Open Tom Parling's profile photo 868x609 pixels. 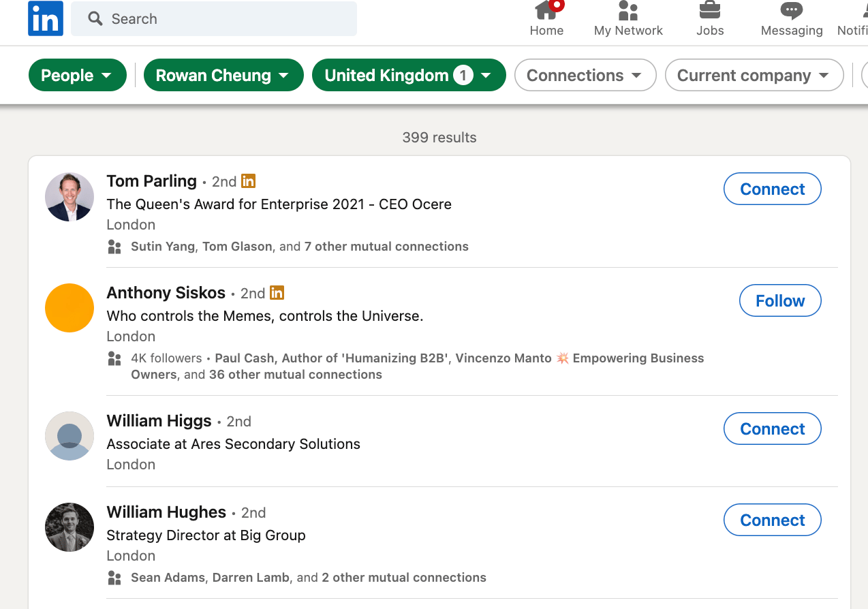click(69, 197)
